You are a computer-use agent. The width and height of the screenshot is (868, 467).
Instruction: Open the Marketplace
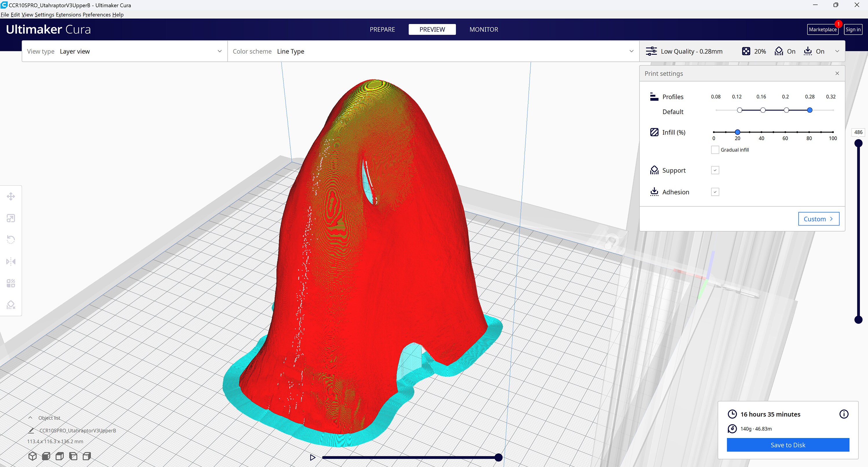point(823,29)
